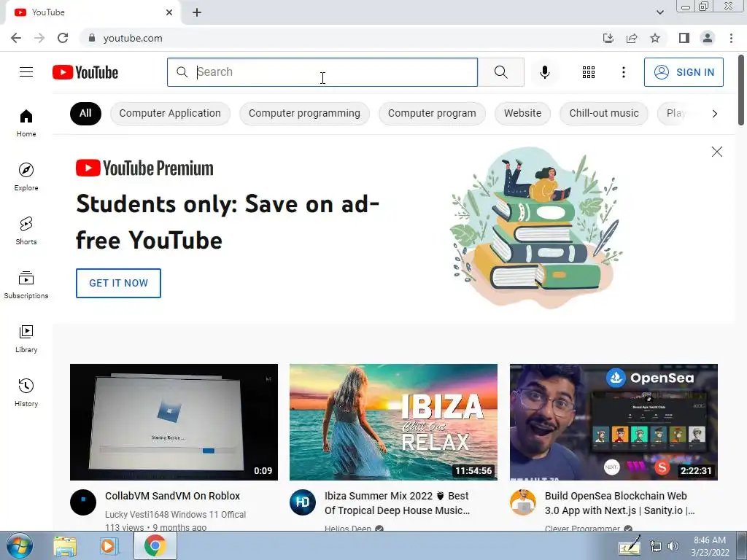Open the network tray icon

click(x=656, y=546)
